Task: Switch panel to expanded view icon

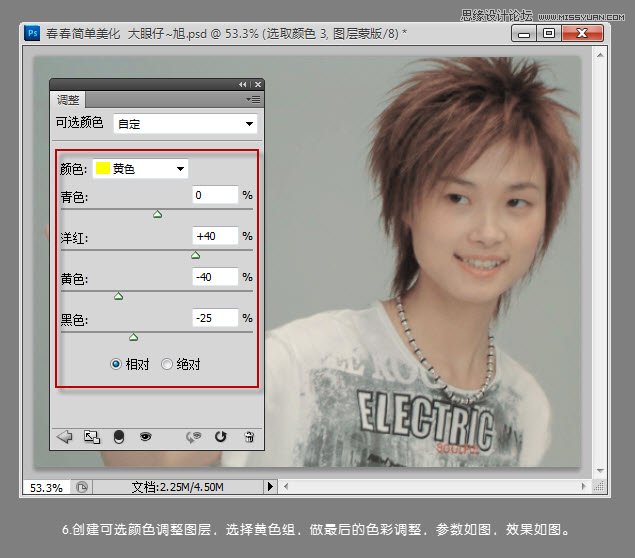Action: tap(92, 437)
